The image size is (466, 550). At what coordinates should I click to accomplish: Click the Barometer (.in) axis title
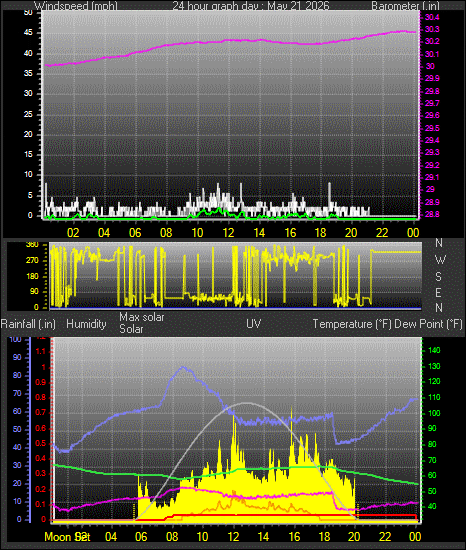click(x=405, y=6)
